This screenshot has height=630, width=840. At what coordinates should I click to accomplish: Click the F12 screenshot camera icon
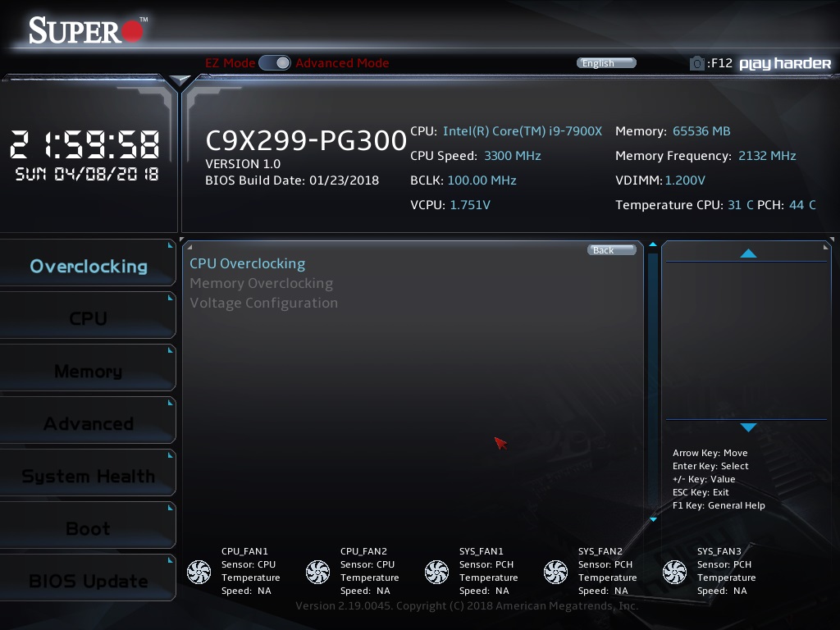click(696, 63)
